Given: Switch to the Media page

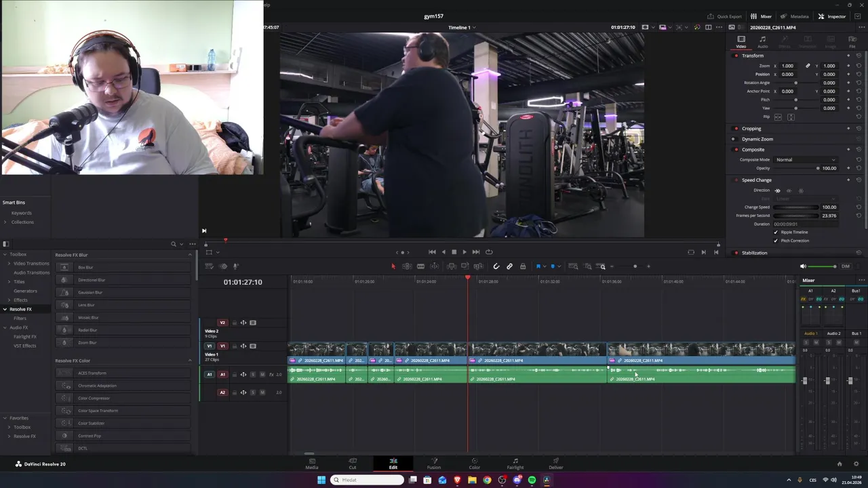Looking at the screenshot, I should (x=311, y=464).
